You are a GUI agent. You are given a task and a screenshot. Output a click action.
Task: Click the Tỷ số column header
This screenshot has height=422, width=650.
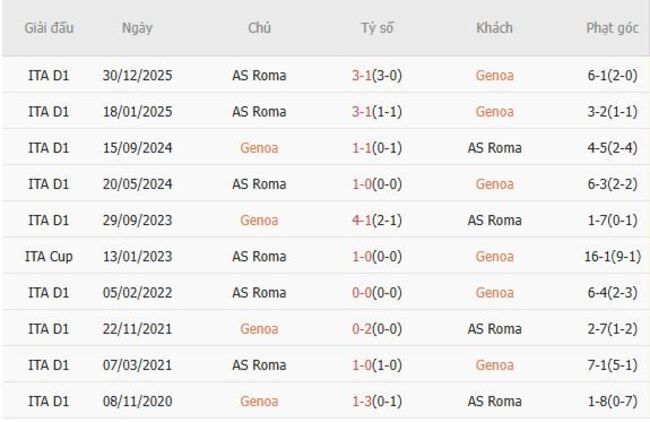(x=377, y=28)
